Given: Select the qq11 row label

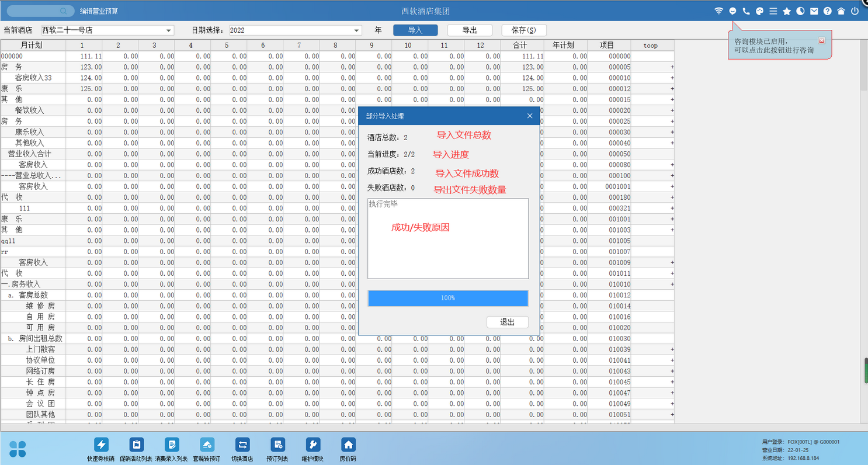Looking at the screenshot, I should pos(8,241).
